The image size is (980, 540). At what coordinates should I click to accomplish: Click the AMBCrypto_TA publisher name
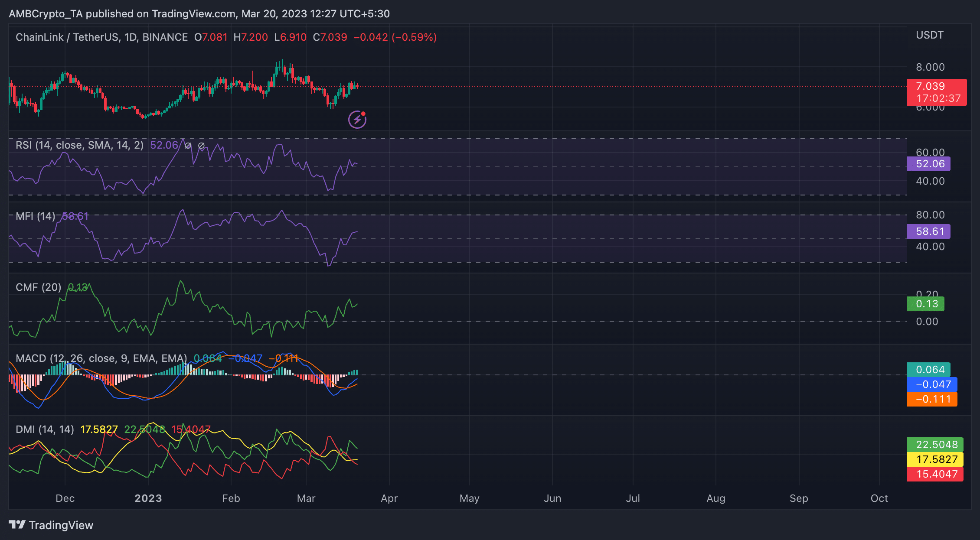click(x=46, y=13)
